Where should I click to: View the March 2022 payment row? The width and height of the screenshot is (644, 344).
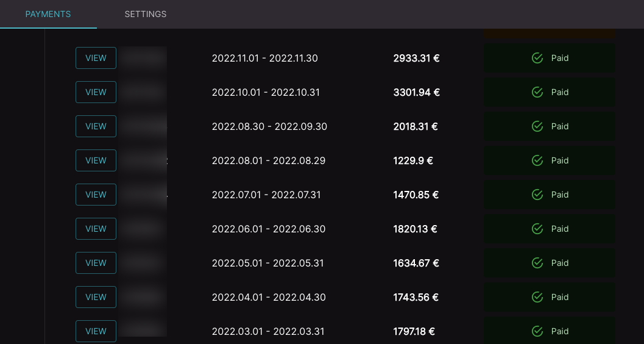tap(96, 331)
